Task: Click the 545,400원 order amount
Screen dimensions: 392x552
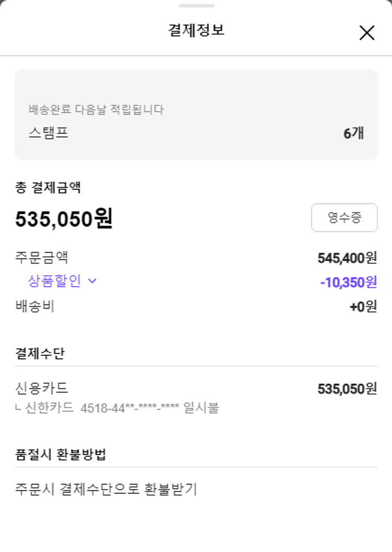Action: (x=347, y=257)
